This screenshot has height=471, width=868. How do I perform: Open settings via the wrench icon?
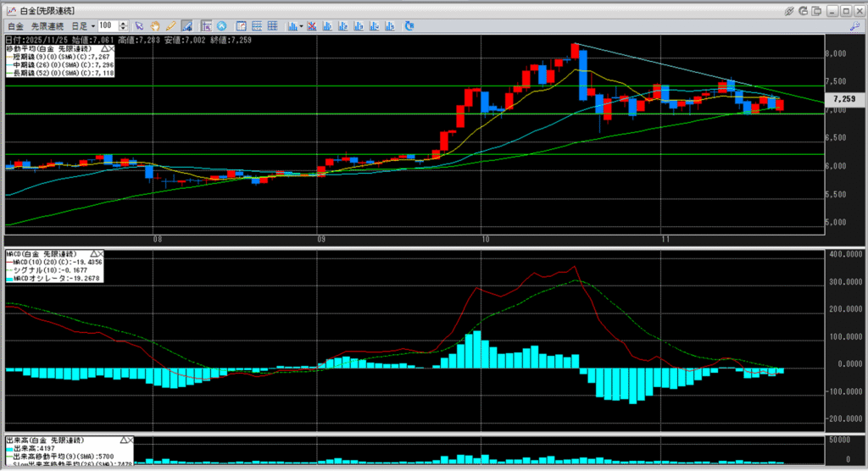[x=854, y=26]
